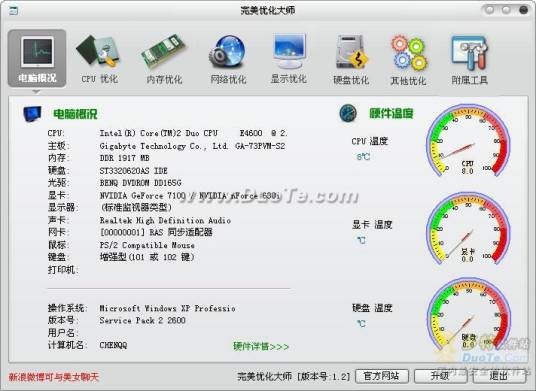Click the 硬件详情>>> link
The width and height of the screenshot is (536, 391).
pyautogui.click(x=261, y=346)
